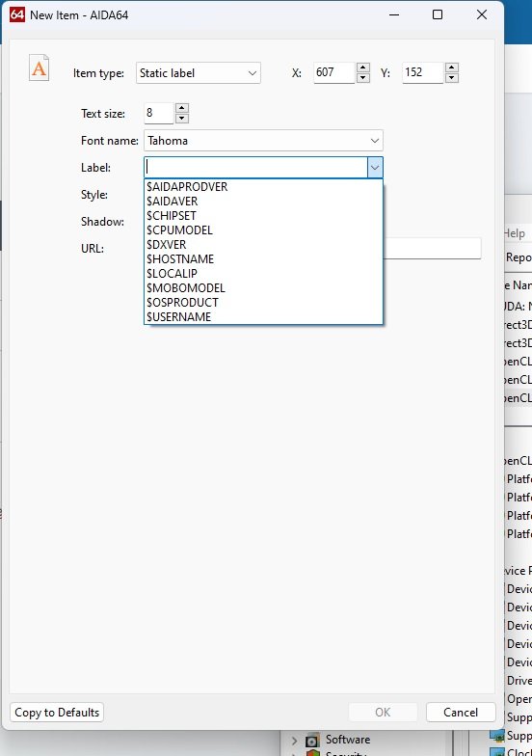Select $AIDAVER from the label list
The image size is (532, 756).
tap(263, 201)
